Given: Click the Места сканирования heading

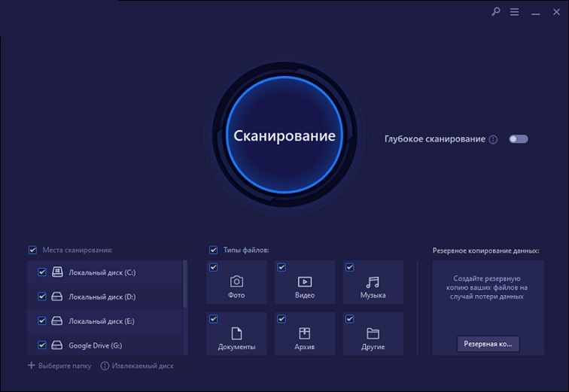Looking at the screenshot, I should 78,250.
